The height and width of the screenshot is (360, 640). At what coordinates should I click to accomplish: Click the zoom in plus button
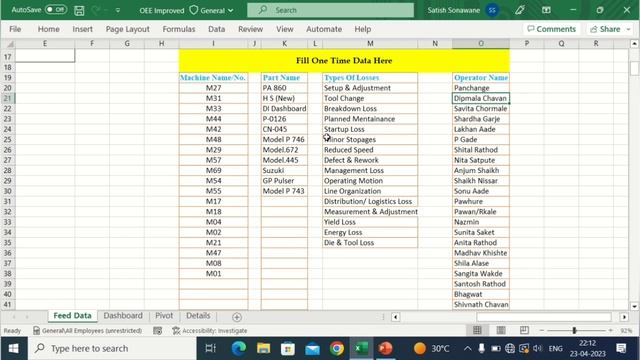[x=611, y=330]
